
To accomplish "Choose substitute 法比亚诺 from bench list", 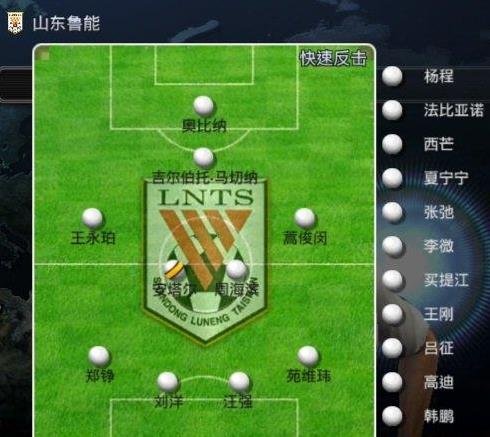I will [432, 110].
